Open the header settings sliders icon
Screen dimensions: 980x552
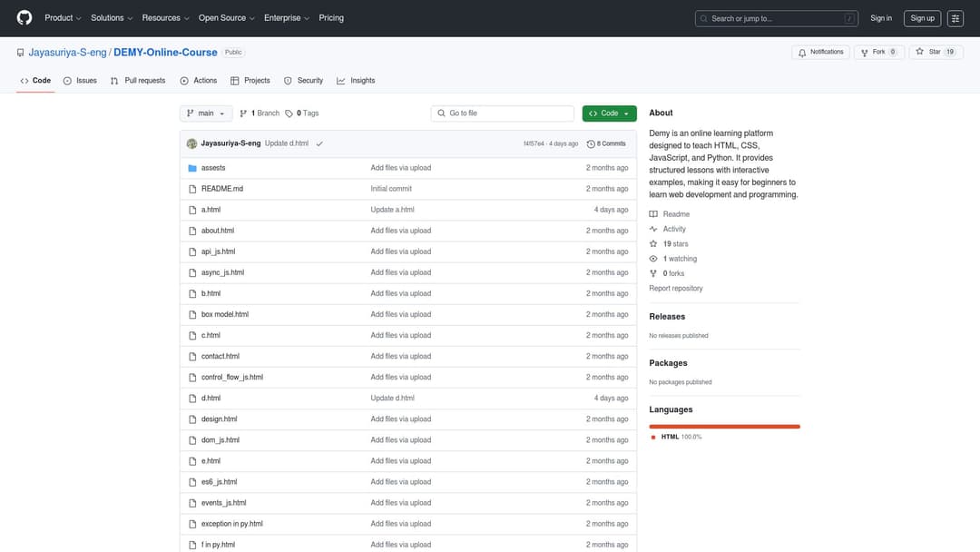[x=955, y=19]
